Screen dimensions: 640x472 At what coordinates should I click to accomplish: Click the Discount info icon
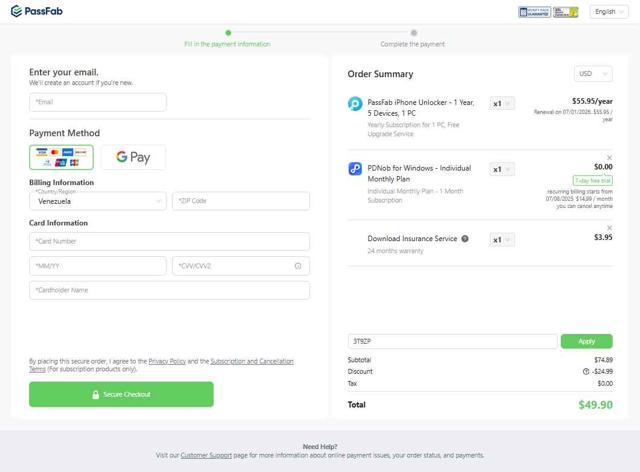click(x=586, y=372)
